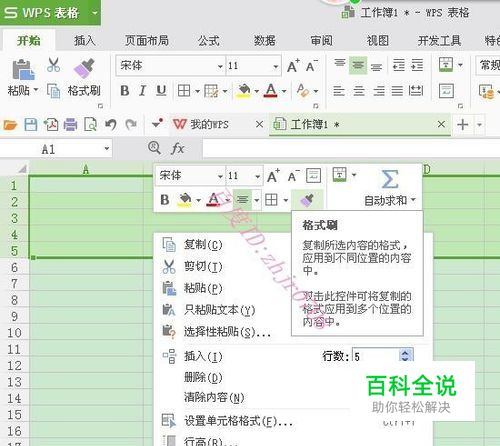Click ribbon Borders icon
This screenshot has height=446, width=500.
click(184, 91)
